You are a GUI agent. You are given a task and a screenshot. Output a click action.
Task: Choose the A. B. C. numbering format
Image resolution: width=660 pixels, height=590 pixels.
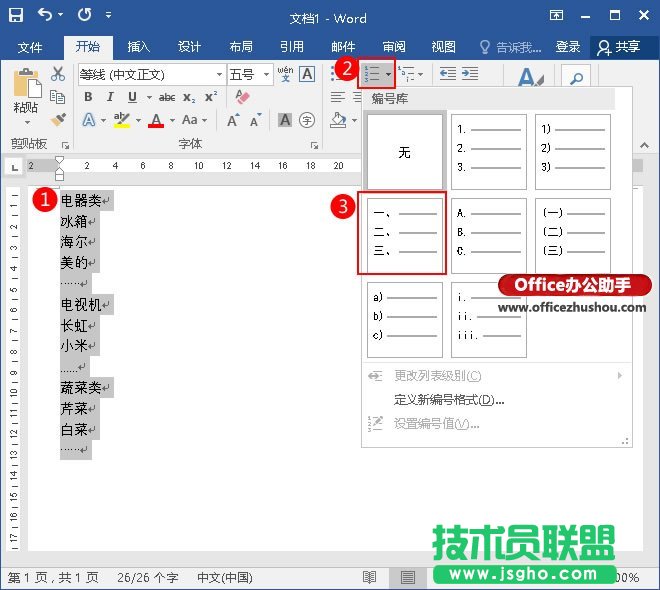[x=489, y=236]
